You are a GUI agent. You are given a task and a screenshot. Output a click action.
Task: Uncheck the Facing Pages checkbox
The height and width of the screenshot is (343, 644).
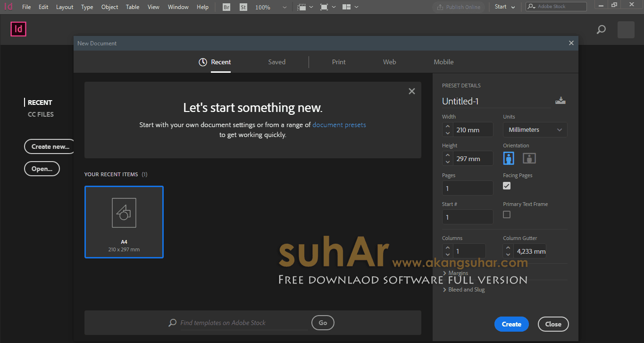point(507,186)
